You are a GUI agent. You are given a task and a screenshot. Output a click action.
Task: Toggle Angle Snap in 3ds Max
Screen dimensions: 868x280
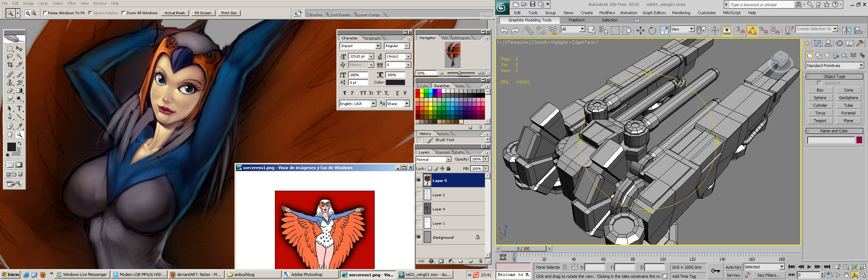click(752, 31)
